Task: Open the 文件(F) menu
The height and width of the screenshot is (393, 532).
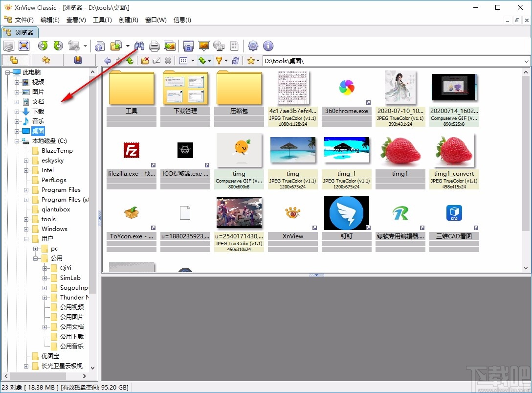Action: 23,20
